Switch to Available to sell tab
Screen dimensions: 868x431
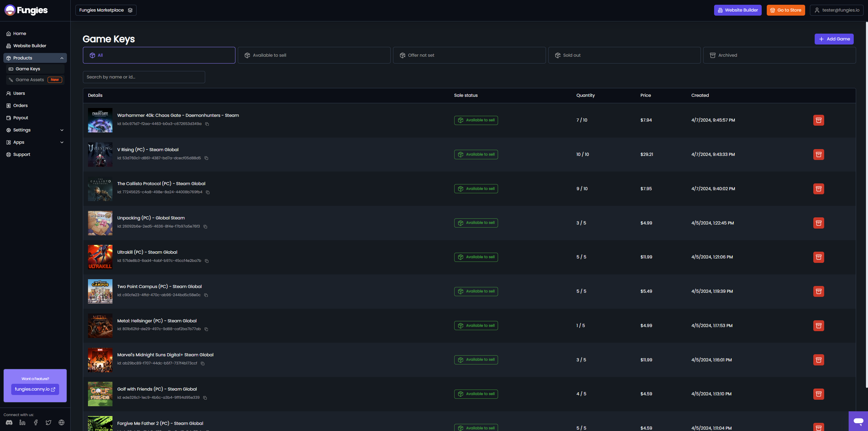coord(314,55)
